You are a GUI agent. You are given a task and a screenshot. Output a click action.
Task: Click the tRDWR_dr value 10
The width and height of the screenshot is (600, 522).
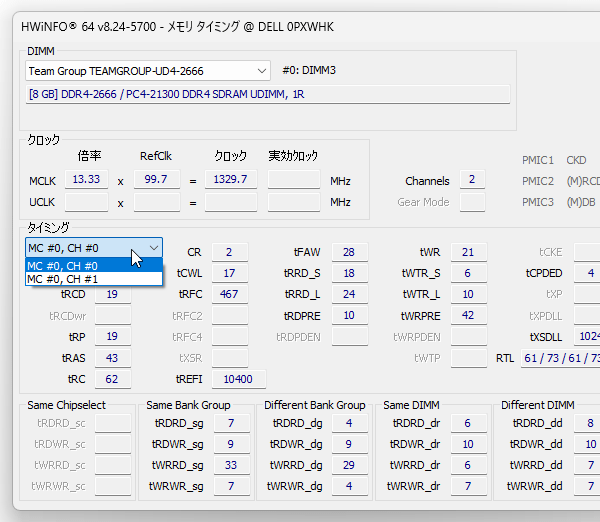point(469,444)
